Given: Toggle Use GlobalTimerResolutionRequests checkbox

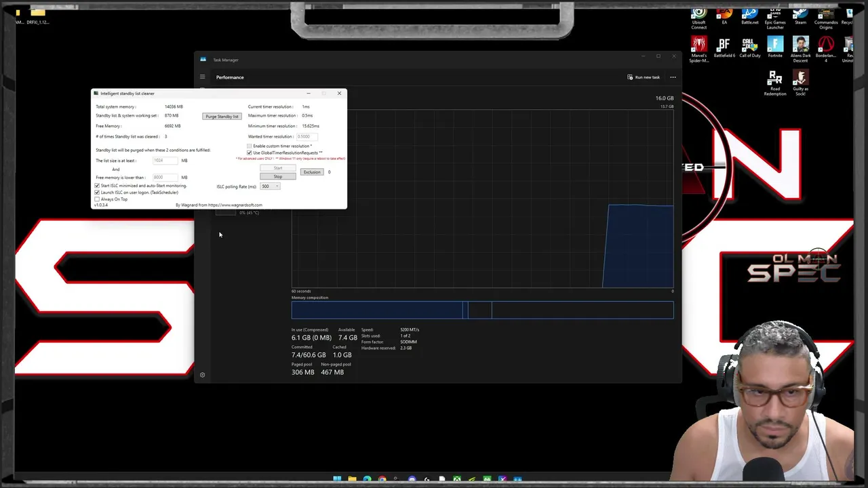Looking at the screenshot, I should 250,152.
